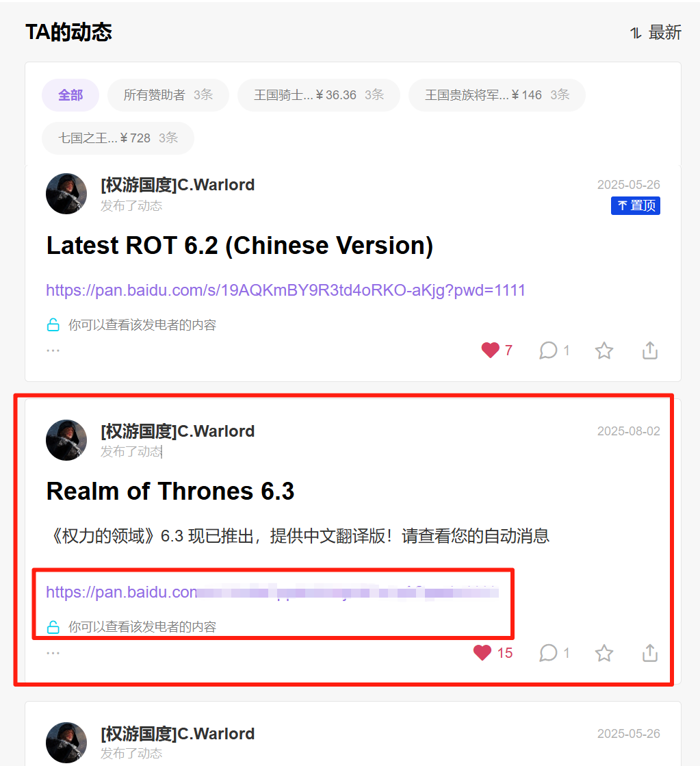Select the 全部 filter tab
700x766 pixels.
(70, 94)
